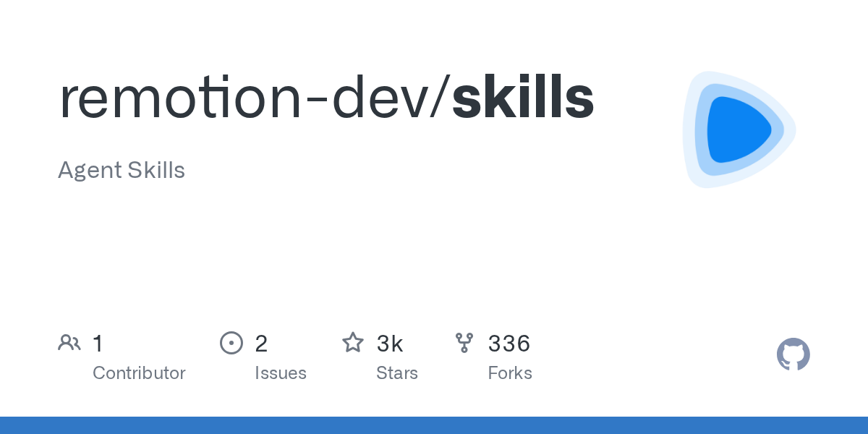Image resolution: width=868 pixels, height=434 pixels.
Task: Click the "Contributor" label
Action: (x=139, y=373)
